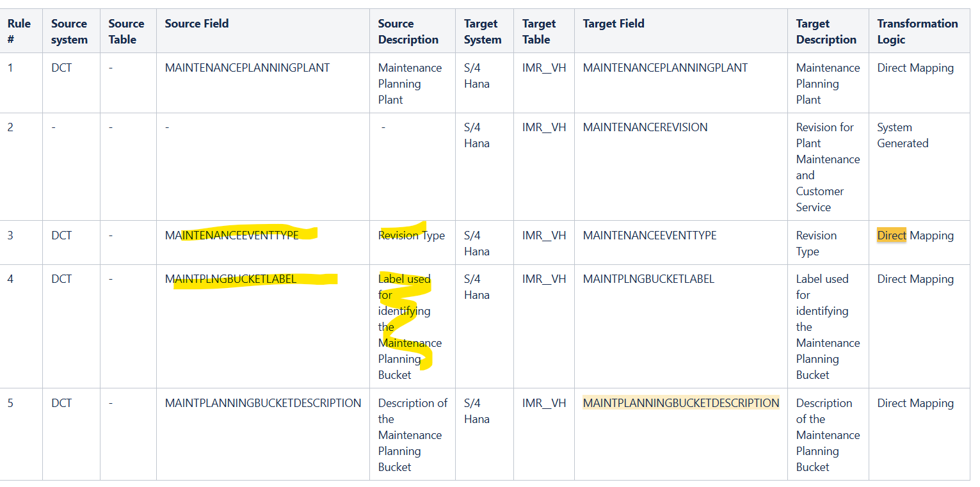Click the "Rule #" column header

[x=19, y=31]
